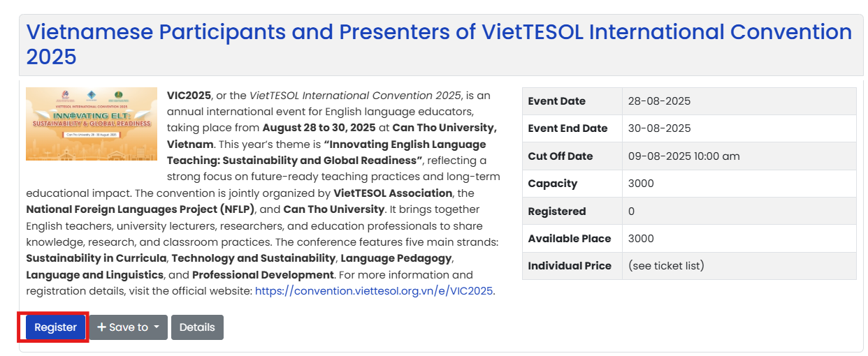Select the 30-08-2025 end date value
The height and width of the screenshot is (356, 868).
(x=659, y=128)
